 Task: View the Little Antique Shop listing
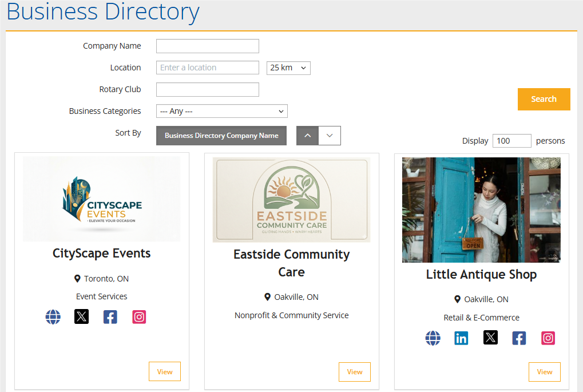544,371
